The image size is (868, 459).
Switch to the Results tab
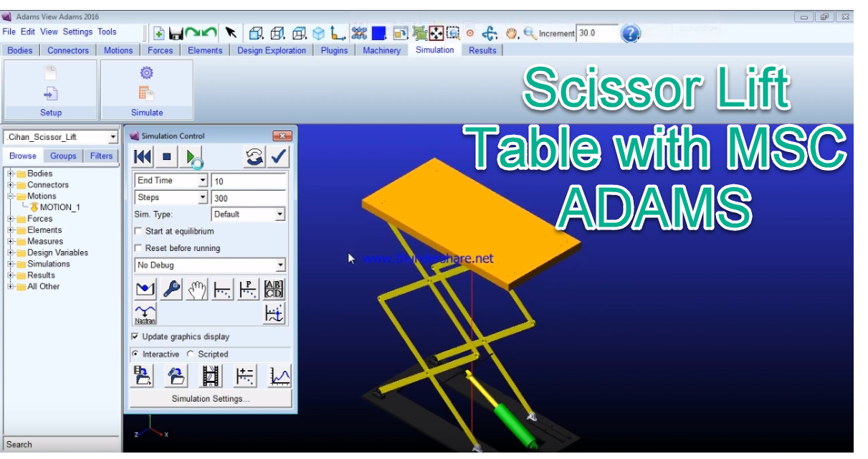point(482,50)
